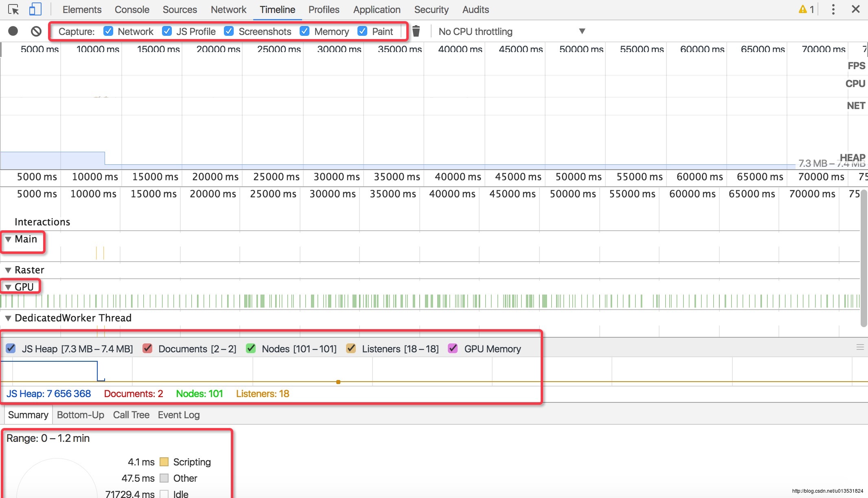Click the Idle white color swatch
The image size is (868, 498).
click(164, 494)
